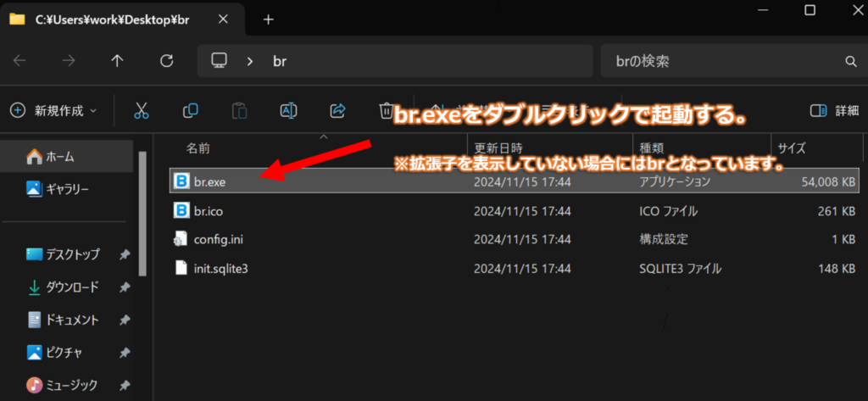Select the init.sqlite3 file
868x401 pixels.
[220, 269]
